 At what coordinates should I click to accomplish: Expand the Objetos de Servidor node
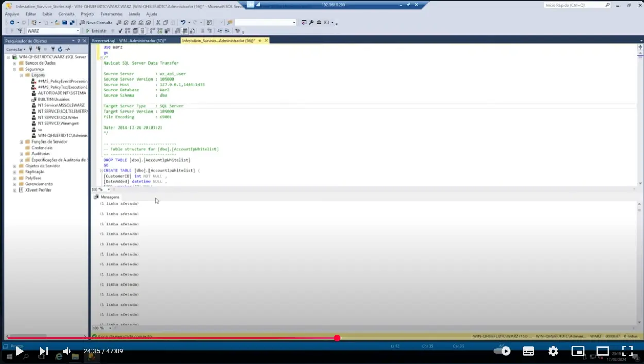click(15, 166)
